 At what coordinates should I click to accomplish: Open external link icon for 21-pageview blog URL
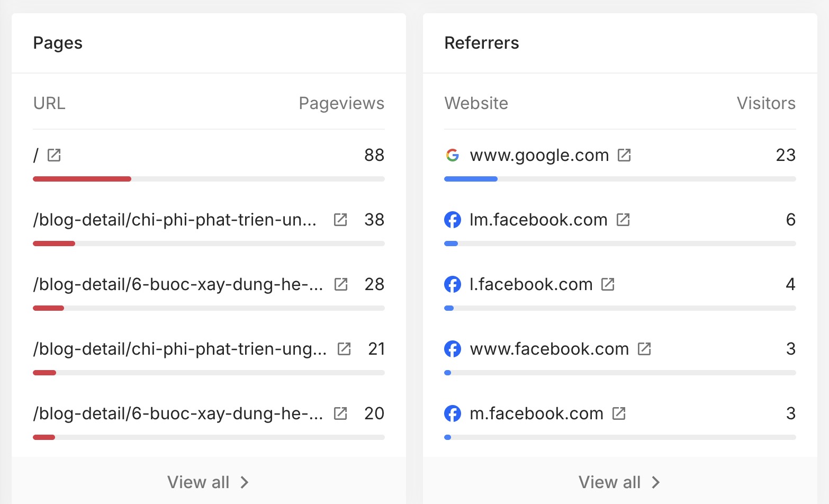344,349
